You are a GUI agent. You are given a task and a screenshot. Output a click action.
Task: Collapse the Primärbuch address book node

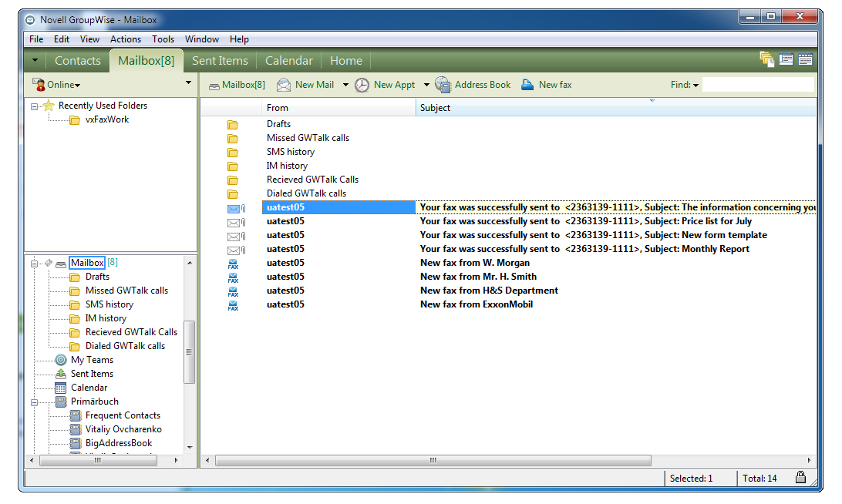click(34, 402)
